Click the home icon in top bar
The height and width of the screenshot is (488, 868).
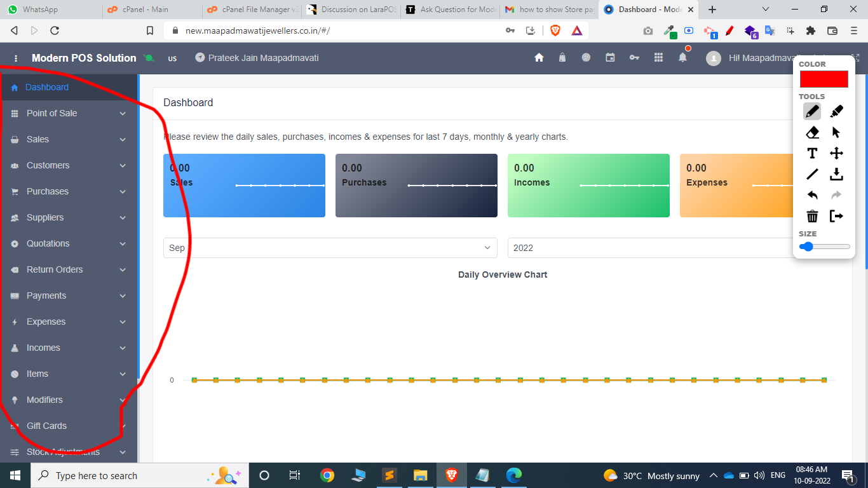(x=539, y=57)
